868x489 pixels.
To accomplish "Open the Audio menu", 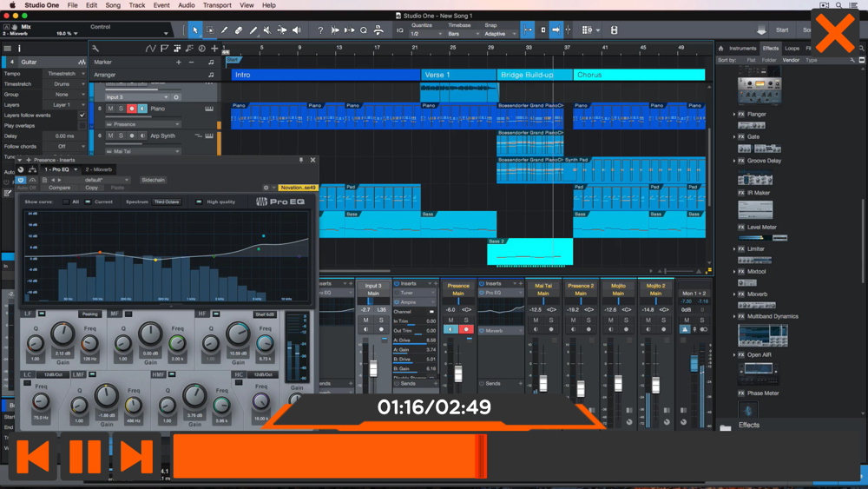I will 186,5.
